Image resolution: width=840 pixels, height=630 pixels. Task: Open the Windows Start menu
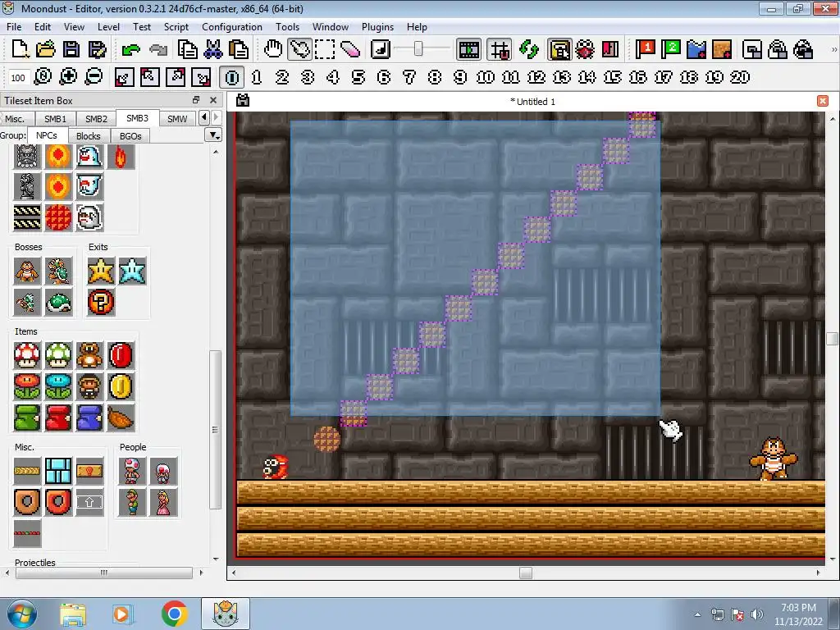pos(21,614)
